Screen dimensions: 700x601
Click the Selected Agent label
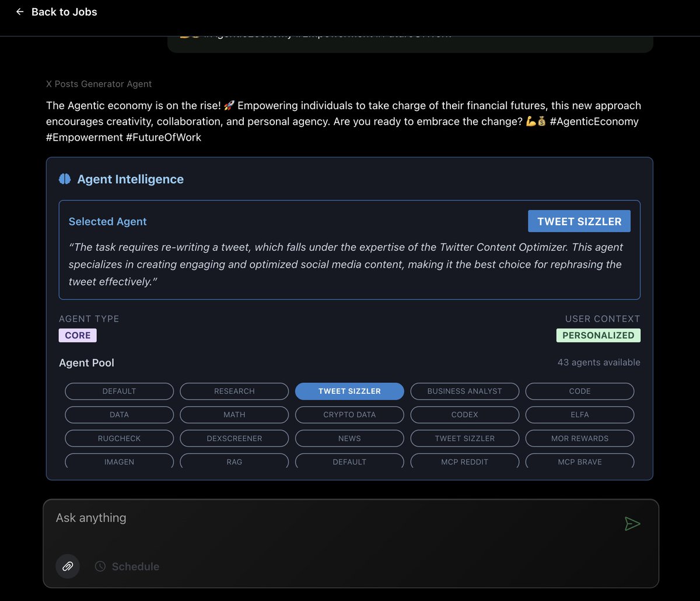(107, 222)
